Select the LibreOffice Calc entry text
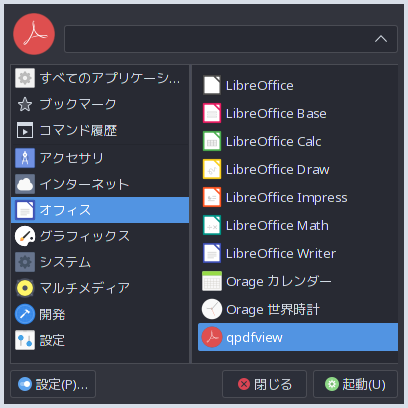The image size is (408, 408). (273, 142)
